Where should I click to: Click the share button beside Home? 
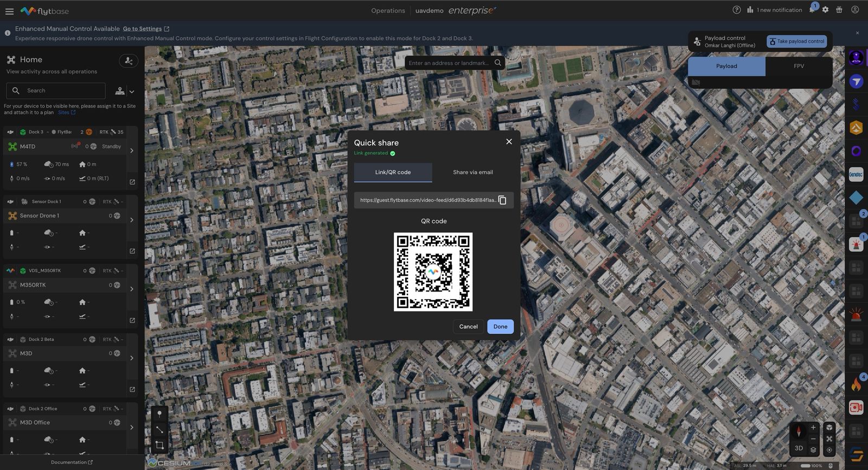(129, 61)
